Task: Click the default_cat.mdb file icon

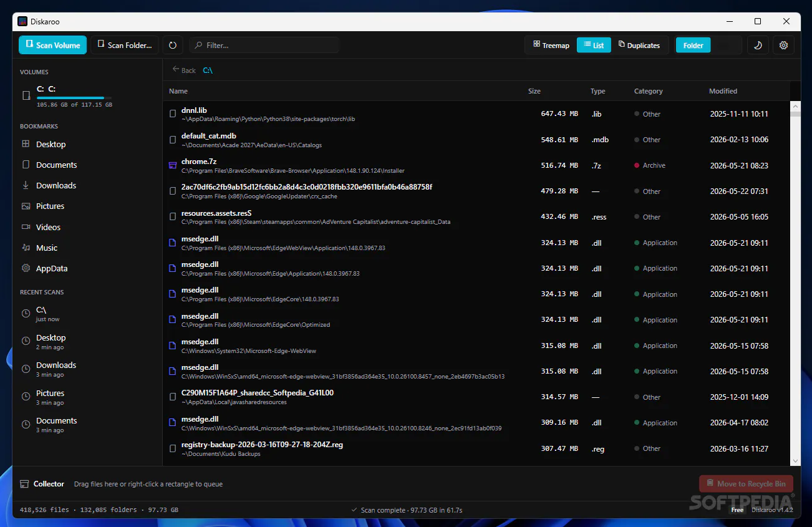Action: pyautogui.click(x=173, y=140)
